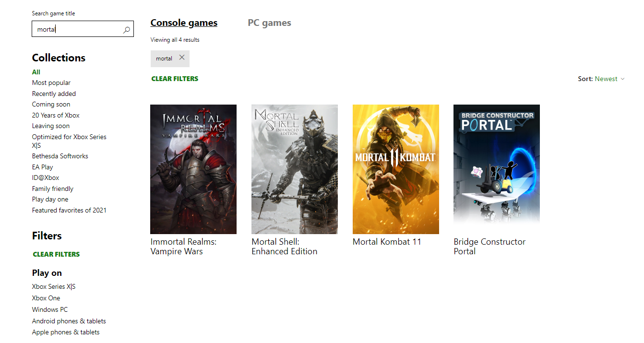
Task: Open the Bethesda Softworks collection
Action: pyautogui.click(x=60, y=156)
